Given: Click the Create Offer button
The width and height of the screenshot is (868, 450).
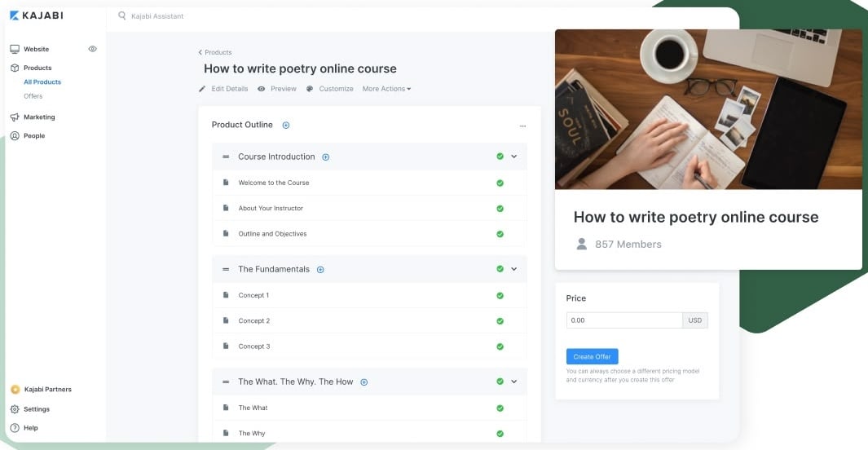Looking at the screenshot, I should (x=592, y=356).
